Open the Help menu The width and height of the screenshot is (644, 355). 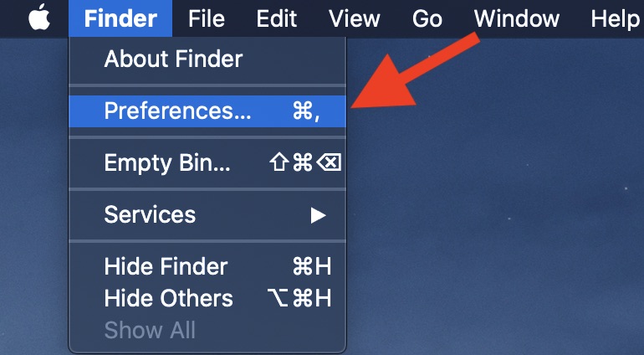(x=615, y=18)
